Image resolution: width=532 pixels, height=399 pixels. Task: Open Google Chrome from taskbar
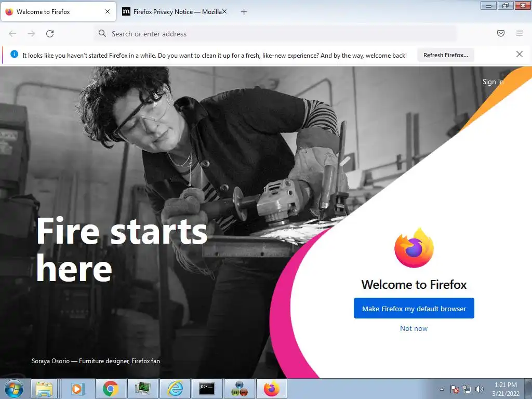pyautogui.click(x=111, y=389)
